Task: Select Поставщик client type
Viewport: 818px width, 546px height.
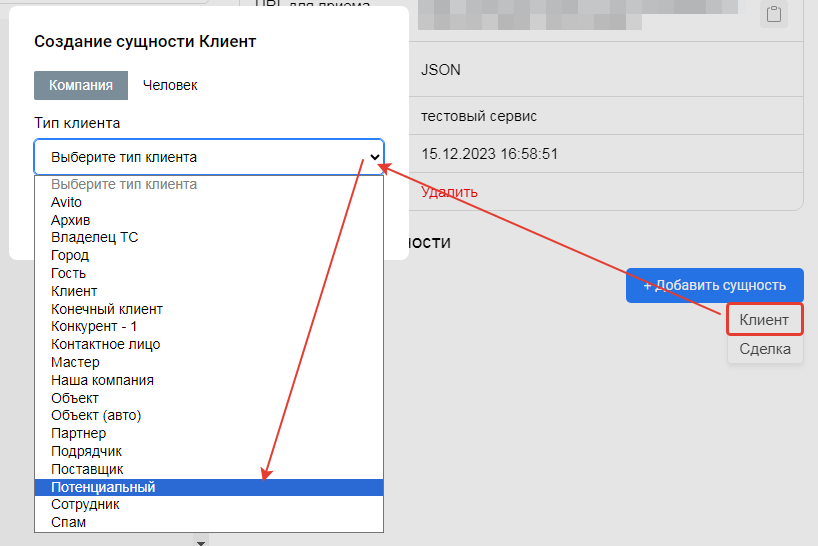Action: (x=87, y=469)
